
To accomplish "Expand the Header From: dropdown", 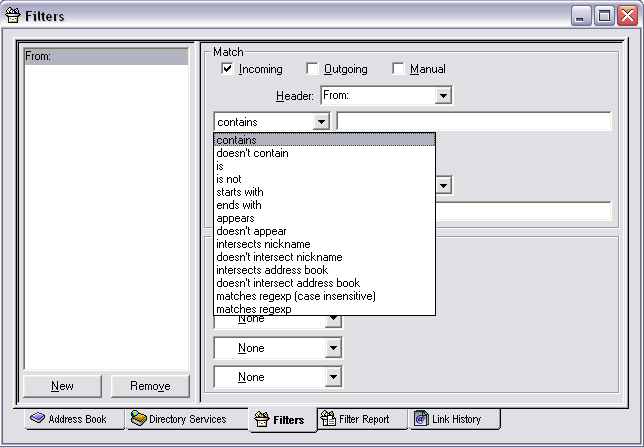I will [444, 96].
